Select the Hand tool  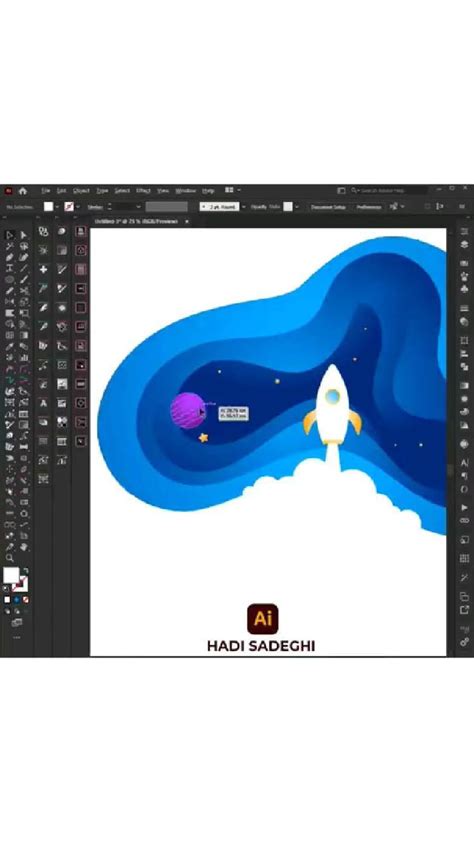24,547
